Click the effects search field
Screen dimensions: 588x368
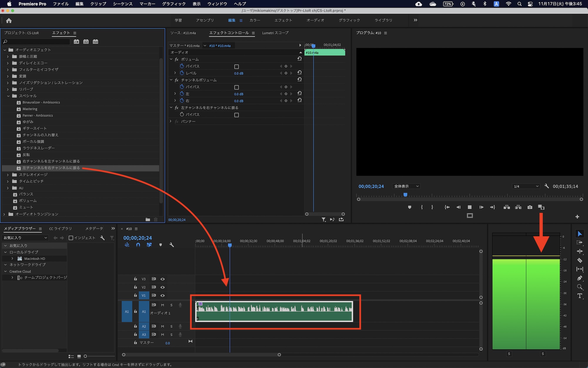[x=37, y=42]
